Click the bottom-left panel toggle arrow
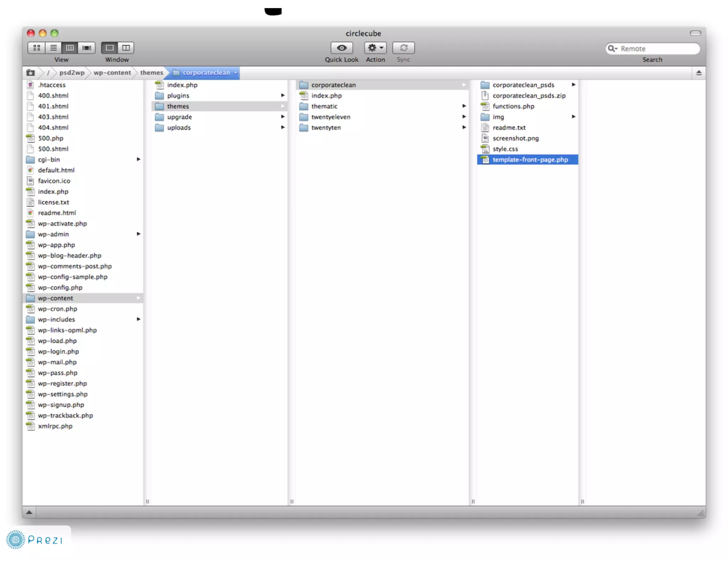Screen dimensions: 728x562 point(30,512)
